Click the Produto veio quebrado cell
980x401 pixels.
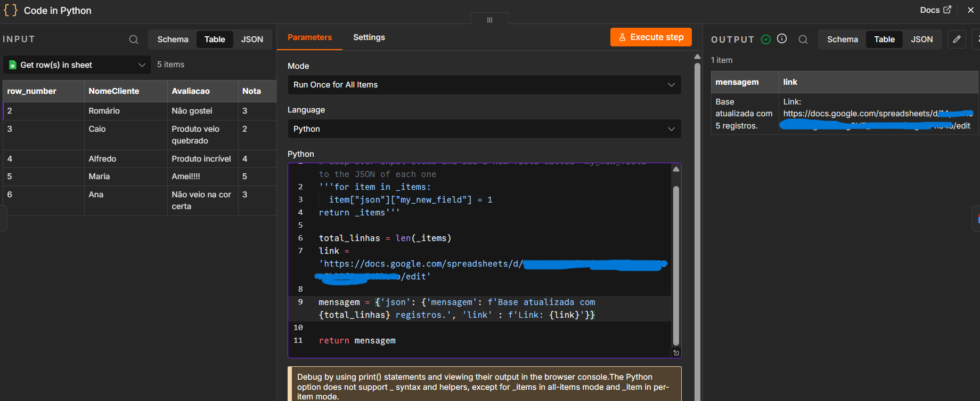tap(202, 135)
